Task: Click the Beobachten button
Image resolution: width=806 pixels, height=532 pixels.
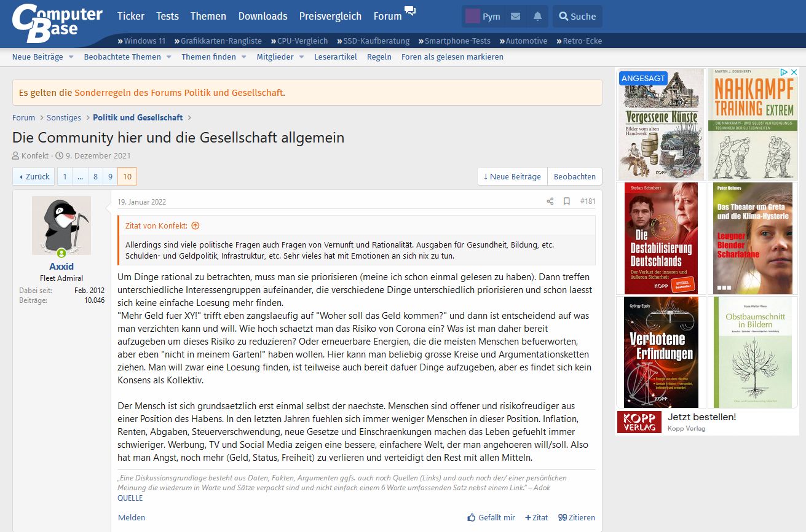Action: tap(574, 176)
